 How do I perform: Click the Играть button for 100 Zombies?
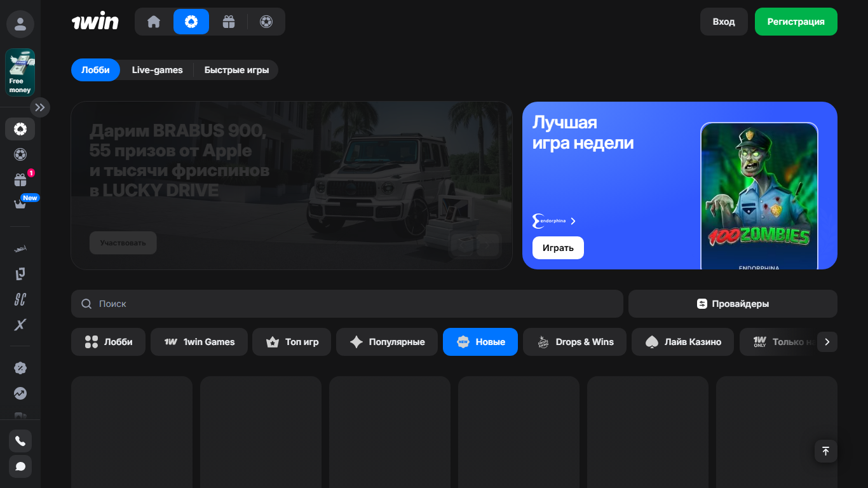coord(558,248)
